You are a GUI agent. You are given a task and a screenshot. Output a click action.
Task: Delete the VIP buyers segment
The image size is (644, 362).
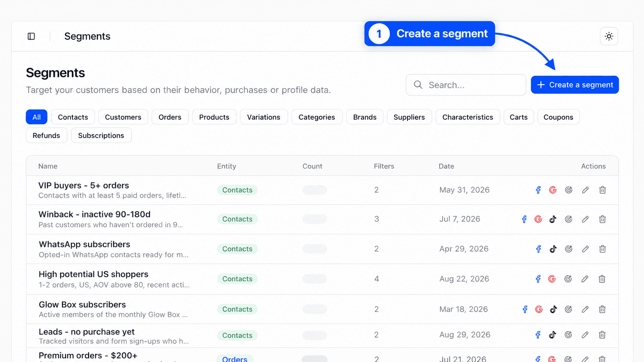[602, 190]
